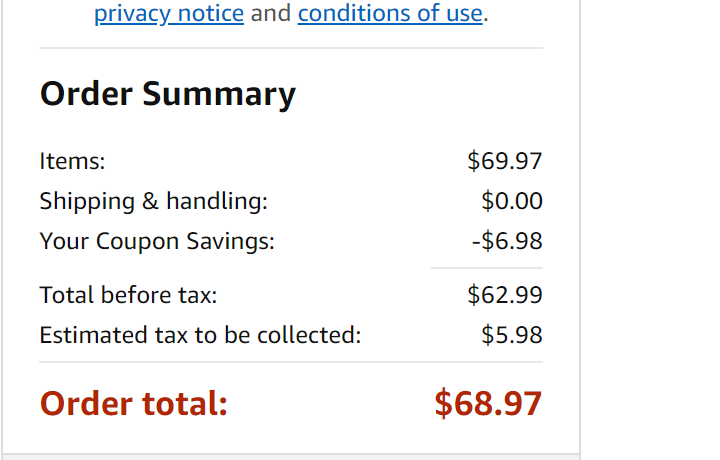This screenshot has width=720, height=460.
Task: Click the divider line above Order Summary
Action: tap(290, 48)
